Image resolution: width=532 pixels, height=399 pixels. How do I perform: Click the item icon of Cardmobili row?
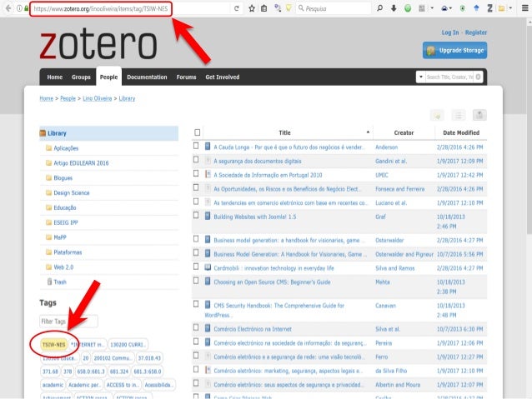[x=208, y=267]
